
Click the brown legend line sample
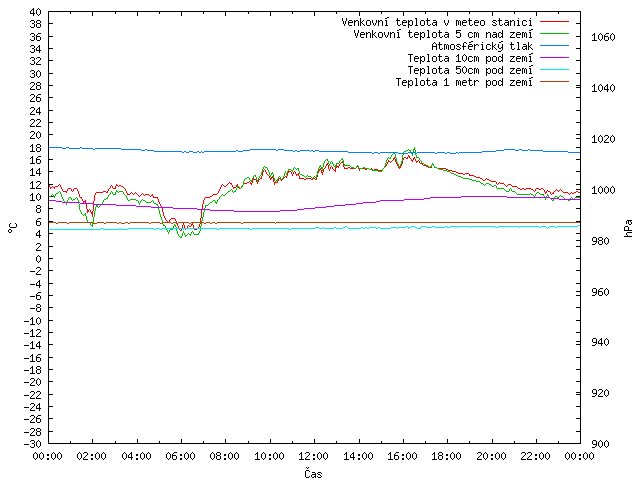pyautogui.click(x=554, y=82)
